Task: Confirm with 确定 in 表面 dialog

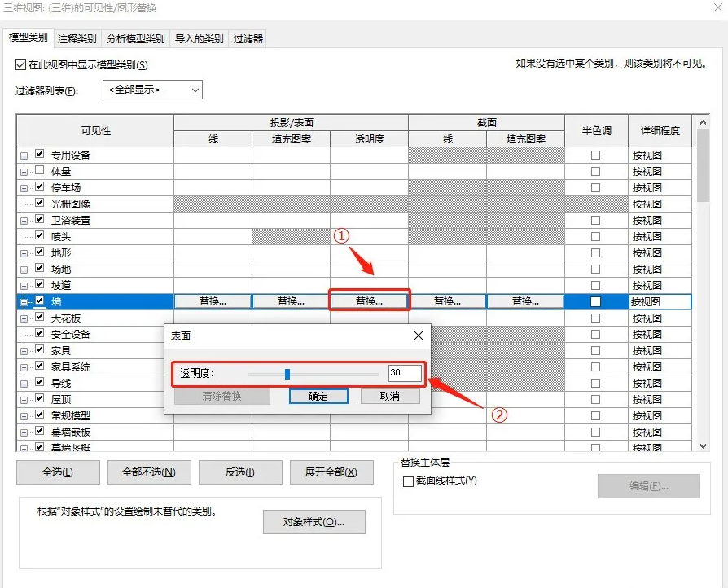Action: (x=318, y=396)
